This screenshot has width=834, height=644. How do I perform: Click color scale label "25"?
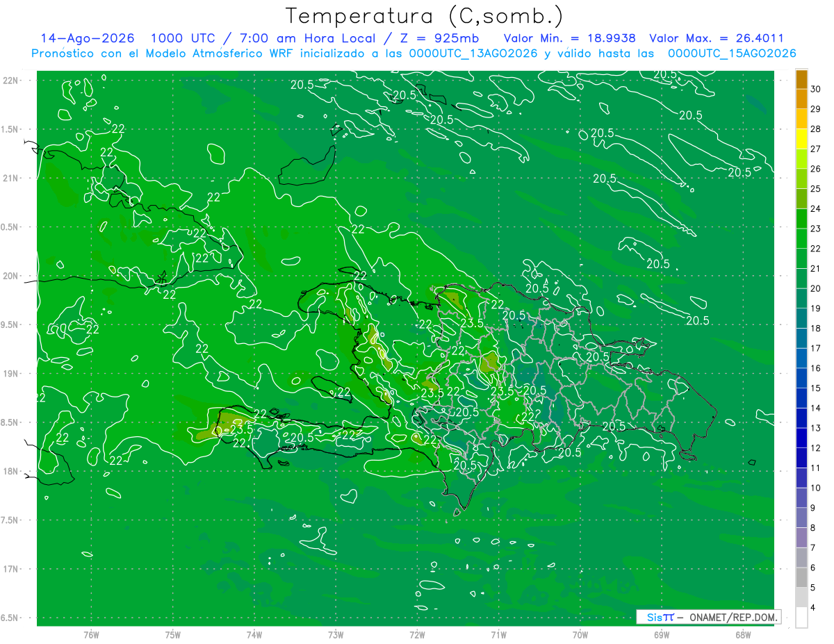point(816,189)
